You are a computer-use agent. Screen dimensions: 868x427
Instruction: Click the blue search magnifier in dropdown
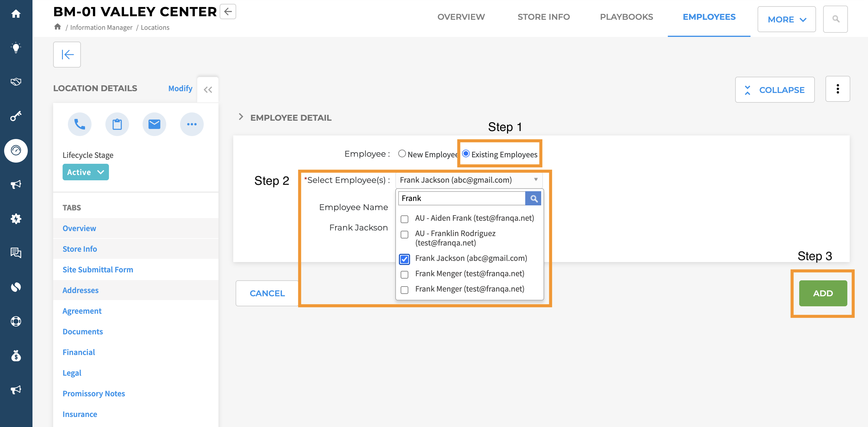click(533, 198)
